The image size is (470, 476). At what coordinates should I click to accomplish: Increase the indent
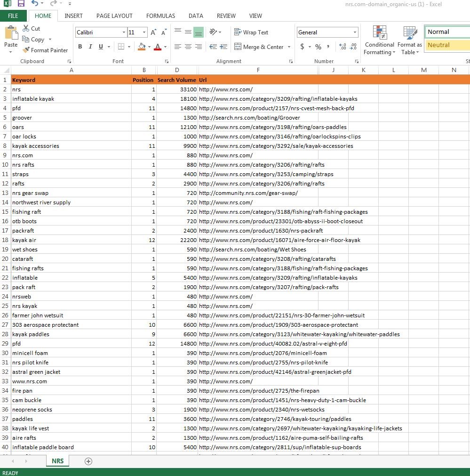[x=223, y=47]
